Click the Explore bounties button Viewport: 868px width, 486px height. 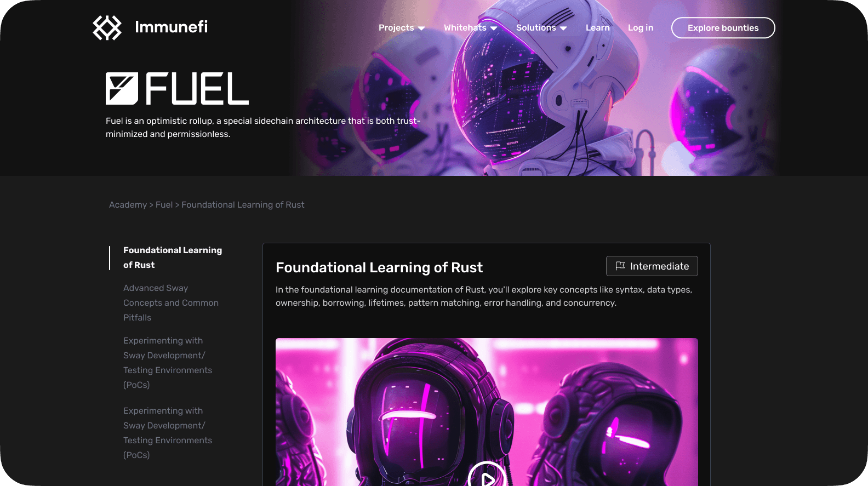point(723,28)
